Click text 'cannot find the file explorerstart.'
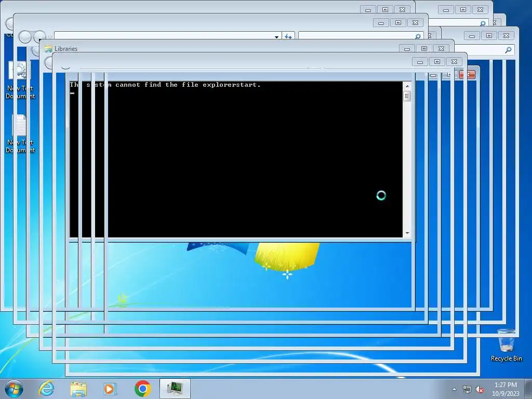532x399 pixels. 188,85
